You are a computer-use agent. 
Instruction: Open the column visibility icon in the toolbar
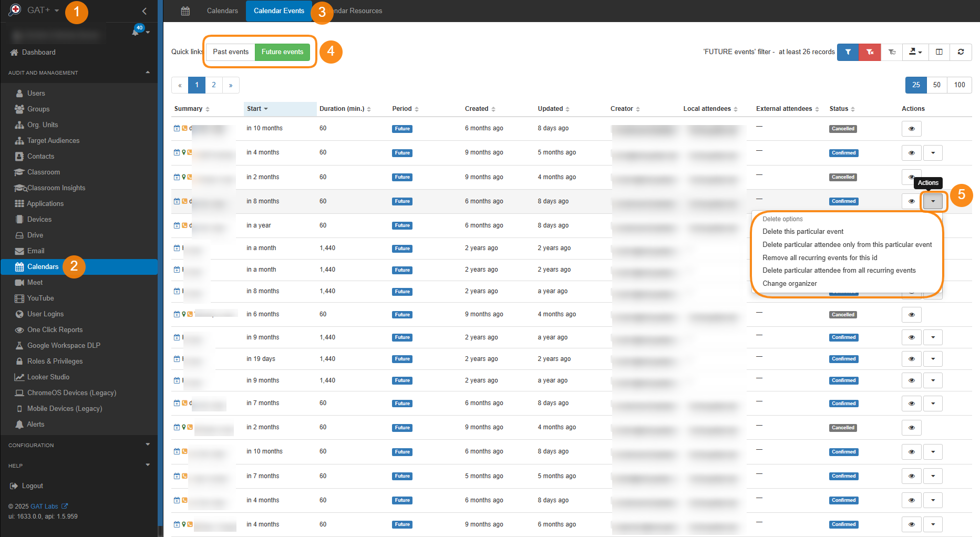939,52
